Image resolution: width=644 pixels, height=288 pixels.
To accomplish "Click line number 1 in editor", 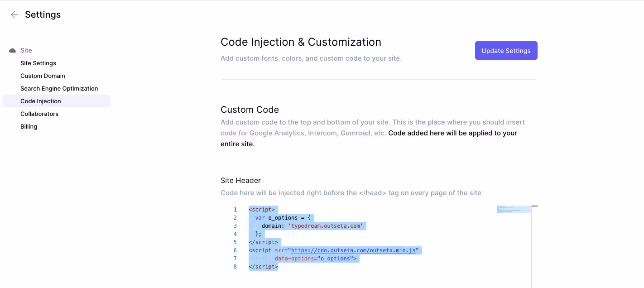I will coord(235,210).
